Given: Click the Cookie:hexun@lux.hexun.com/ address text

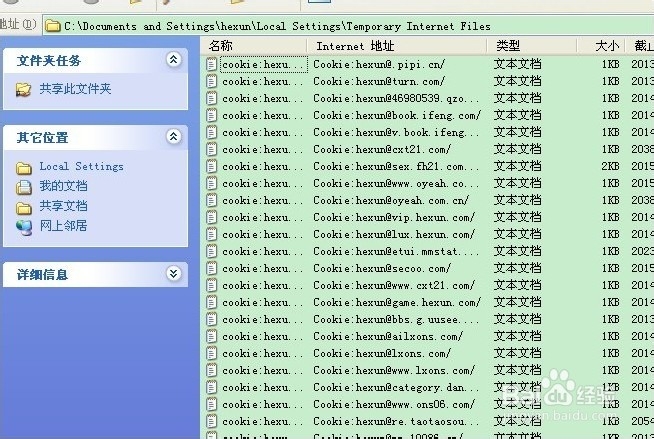Looking at the screenshot, I should pyautogui.click(x=394, y=234).
